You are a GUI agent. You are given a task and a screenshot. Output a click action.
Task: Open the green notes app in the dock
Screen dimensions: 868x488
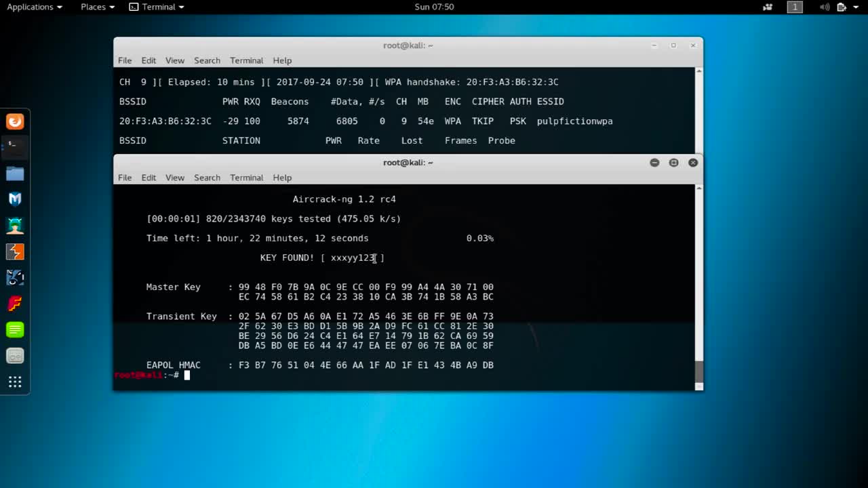click(15, 329)
